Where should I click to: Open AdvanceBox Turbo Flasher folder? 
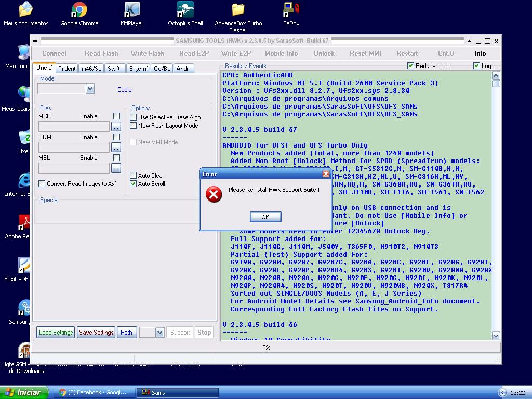(x=238, y=17)
